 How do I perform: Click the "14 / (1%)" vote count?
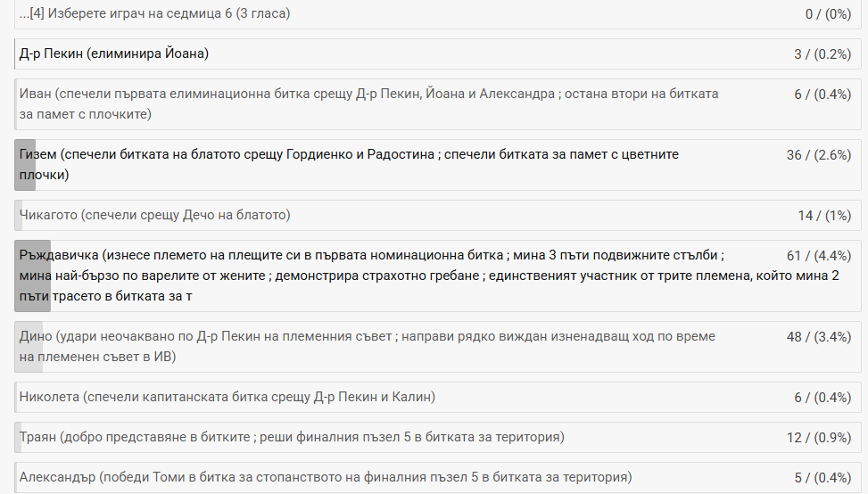point(824,215)
